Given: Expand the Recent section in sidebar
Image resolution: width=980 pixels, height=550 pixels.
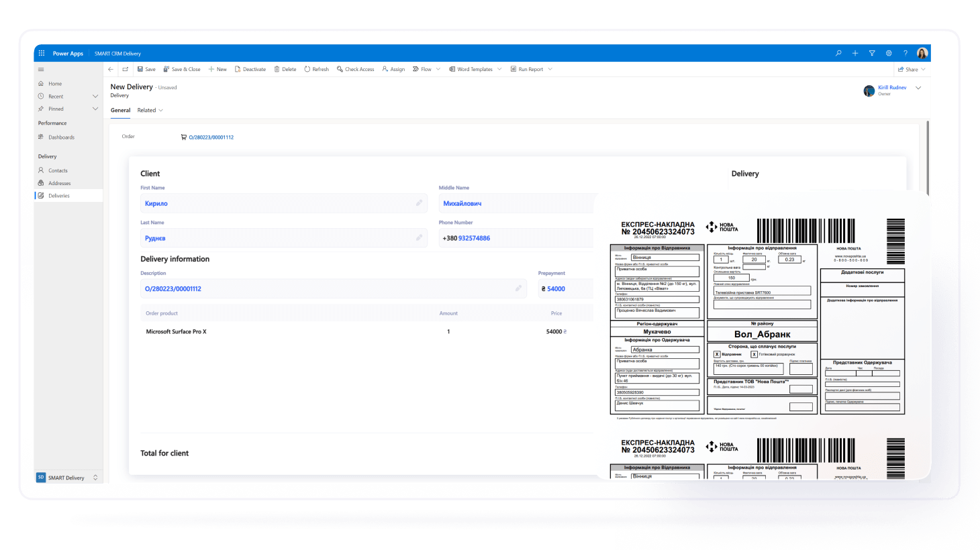Looking at the screenshot, I should pos(95,96).
